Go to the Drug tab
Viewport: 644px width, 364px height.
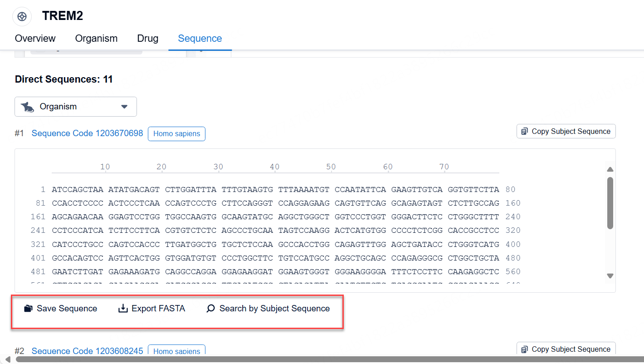[147, 39]
